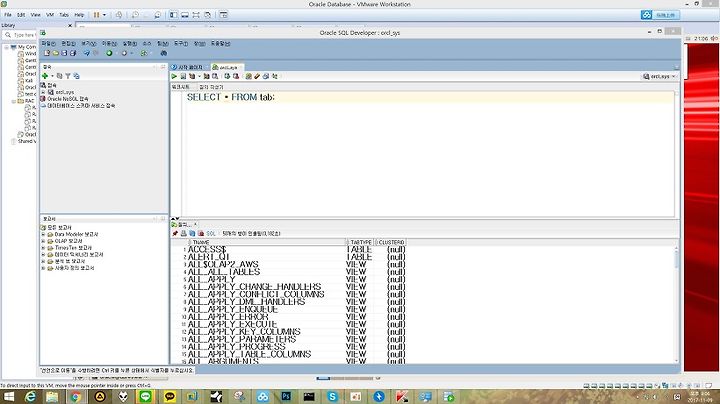This screenshot has height=404, width=720.
Task: Click the Run Script icon in worksheet toolbar
Action: (183, 76)
